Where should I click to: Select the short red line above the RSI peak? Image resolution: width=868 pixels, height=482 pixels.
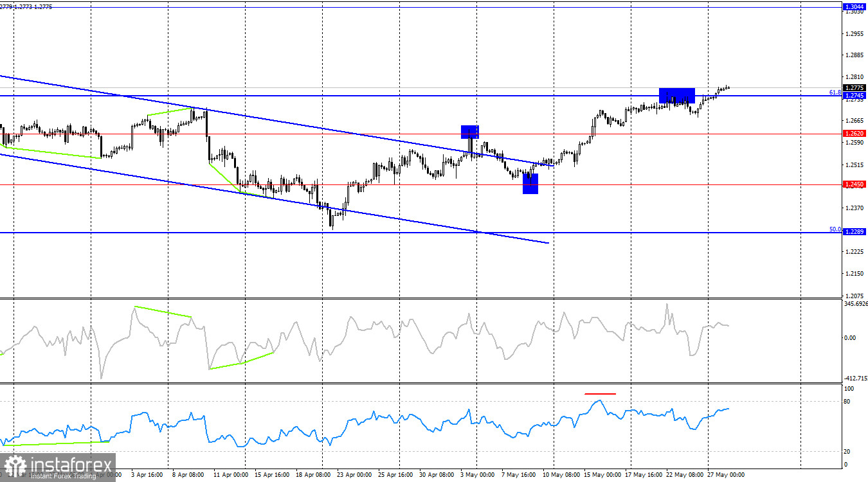600,393
